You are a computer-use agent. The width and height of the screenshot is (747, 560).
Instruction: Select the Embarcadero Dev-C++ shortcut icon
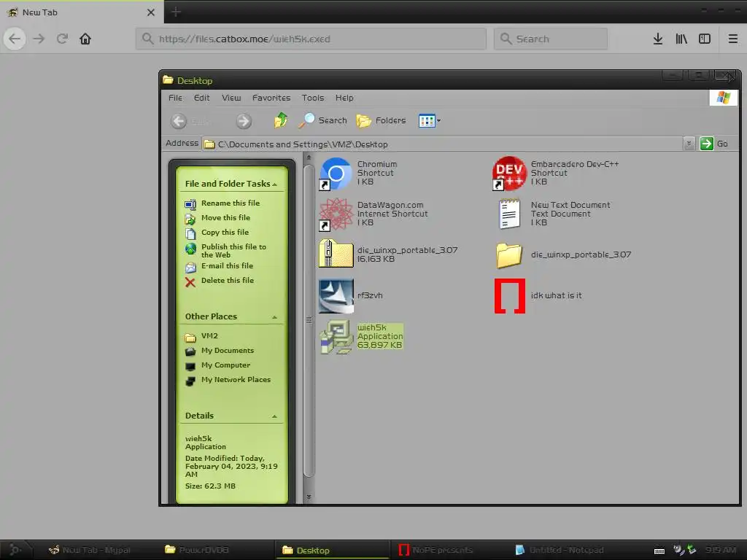coord(509,174)
